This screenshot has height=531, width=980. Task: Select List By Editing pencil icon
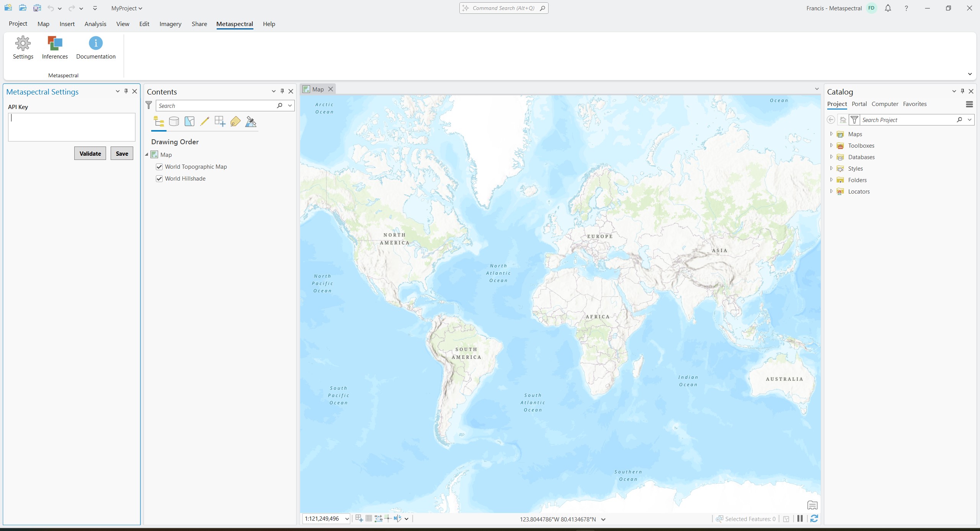tap(204, 122)
